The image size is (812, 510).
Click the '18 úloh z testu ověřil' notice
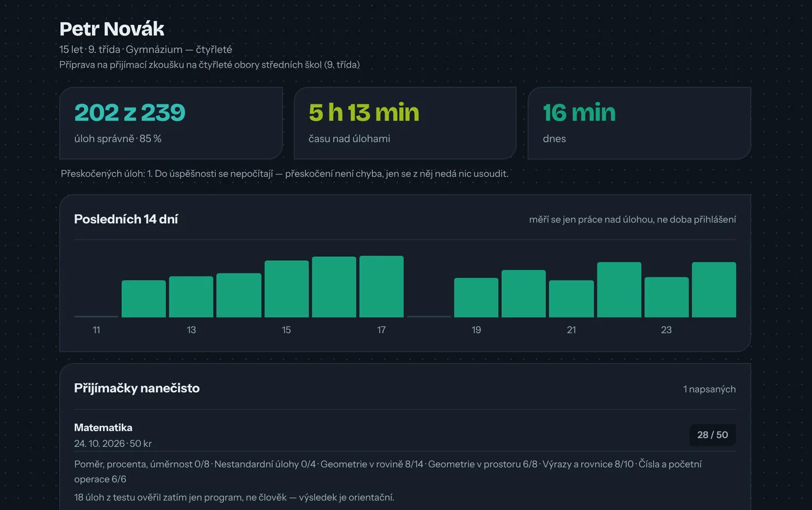tap(234, 497)
